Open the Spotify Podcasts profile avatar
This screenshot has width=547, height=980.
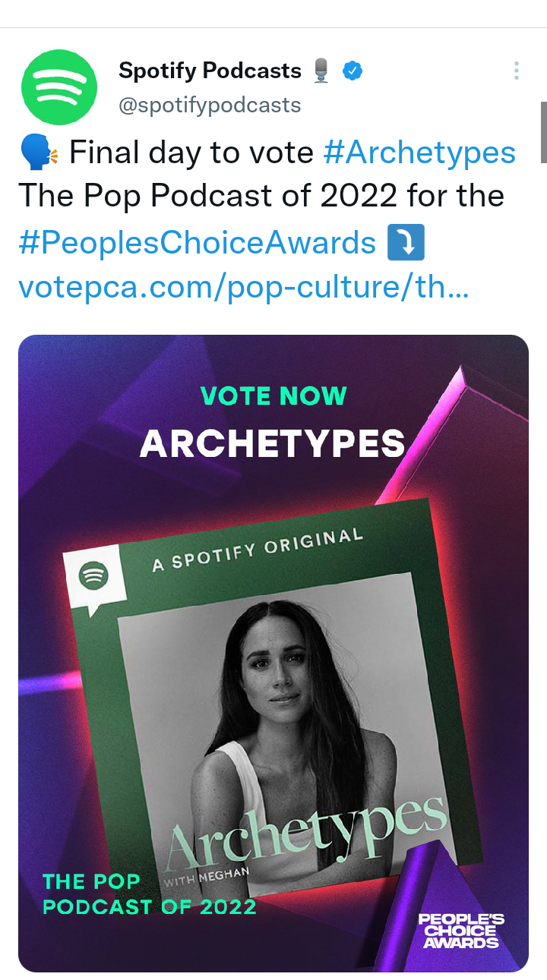tap(59, 87)
